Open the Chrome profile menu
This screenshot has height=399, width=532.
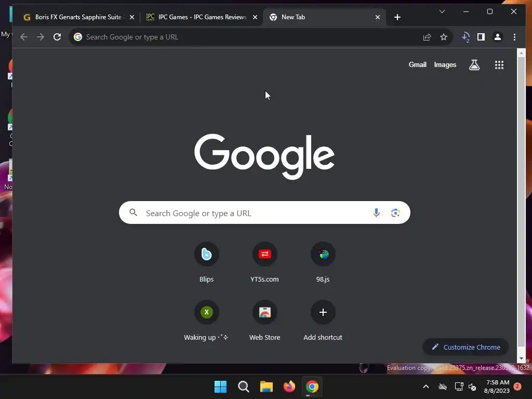coord(497,37)
